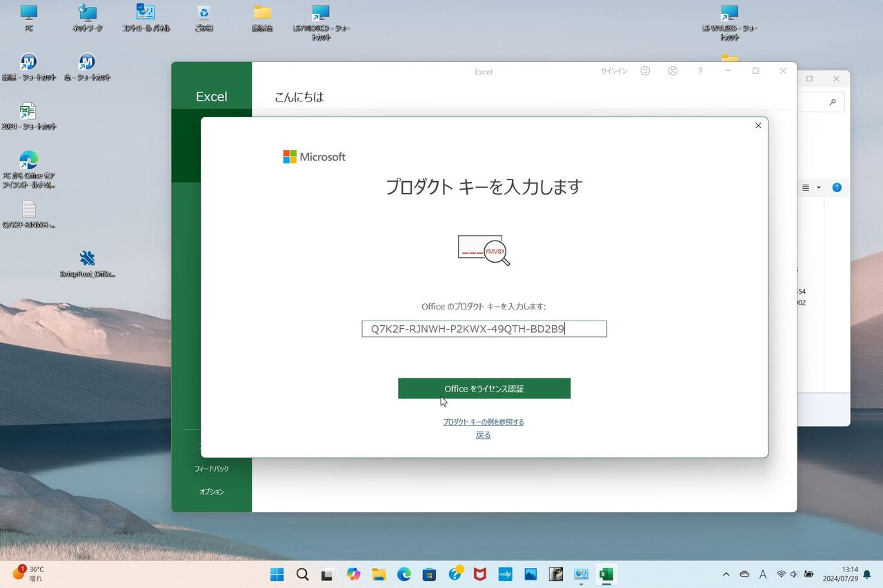Send a smile via Excel smiley face icon
Screen dimensions: 883x588
[x=645, y=71]
